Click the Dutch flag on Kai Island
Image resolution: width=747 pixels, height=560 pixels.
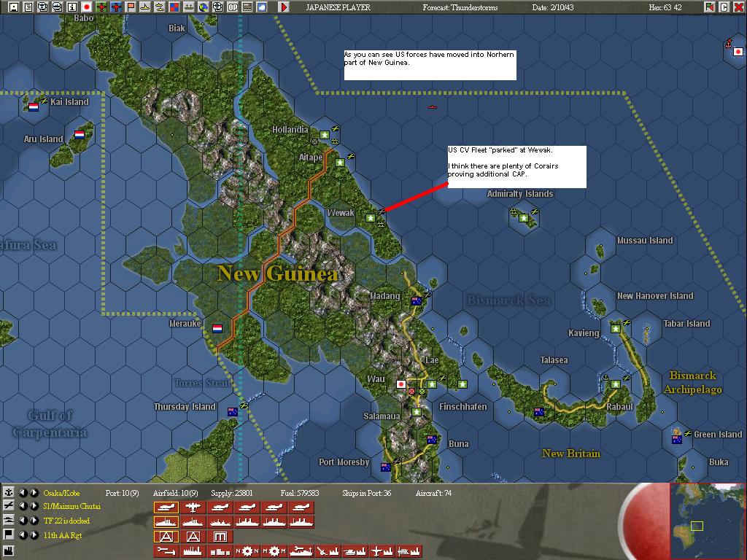click(34, 107)
